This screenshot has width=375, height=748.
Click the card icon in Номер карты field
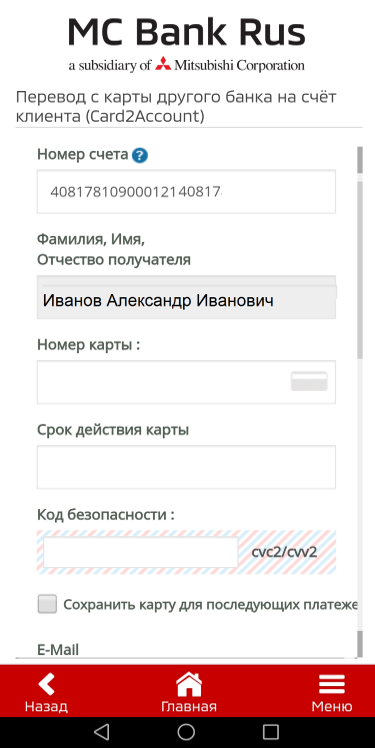309,381
